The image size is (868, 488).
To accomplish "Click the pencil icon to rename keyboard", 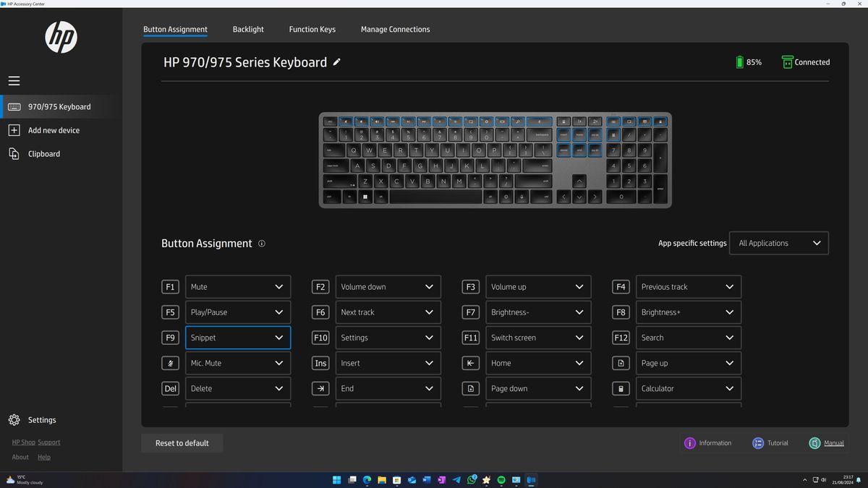I will click(336, 62).
